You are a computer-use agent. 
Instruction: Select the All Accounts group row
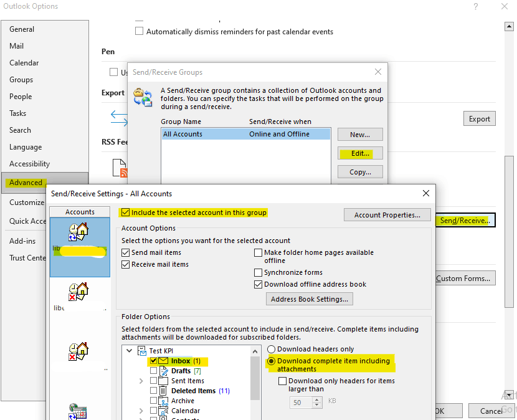point(245,134)
